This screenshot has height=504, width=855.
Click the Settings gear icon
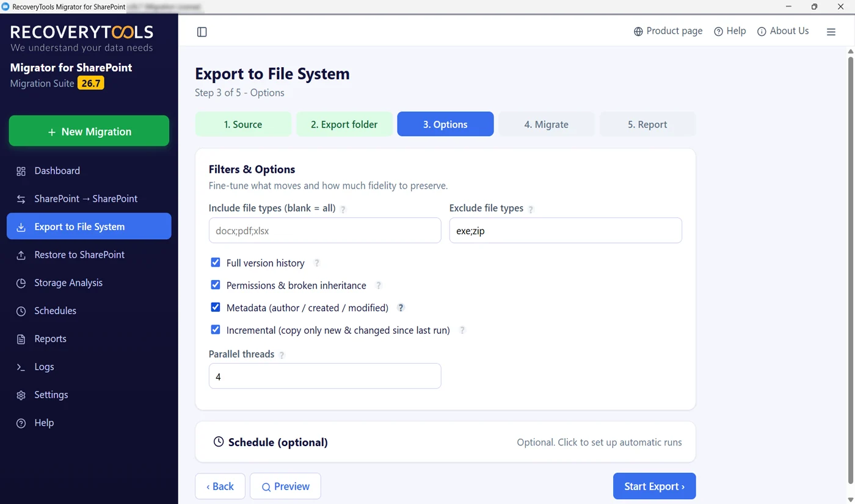coord(21,395)
